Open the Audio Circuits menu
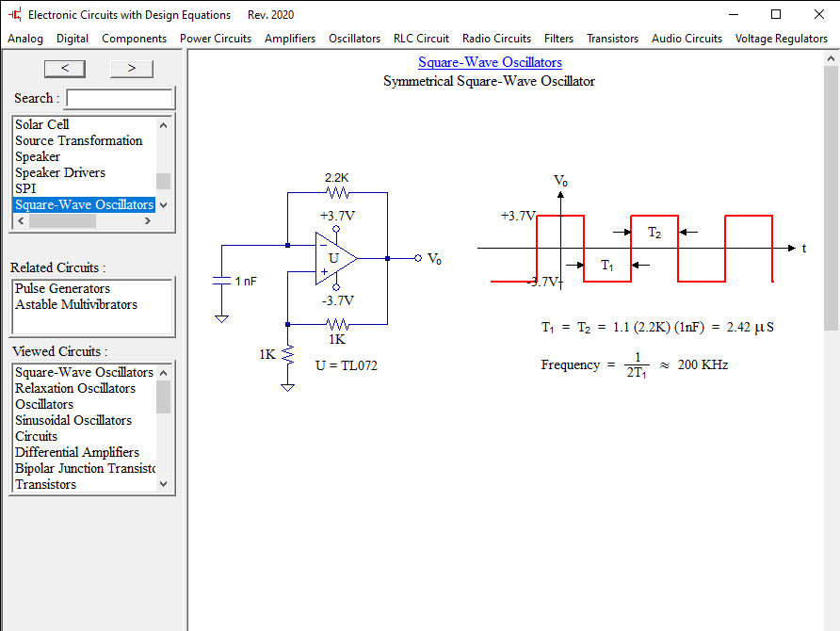 pos(687,39)
